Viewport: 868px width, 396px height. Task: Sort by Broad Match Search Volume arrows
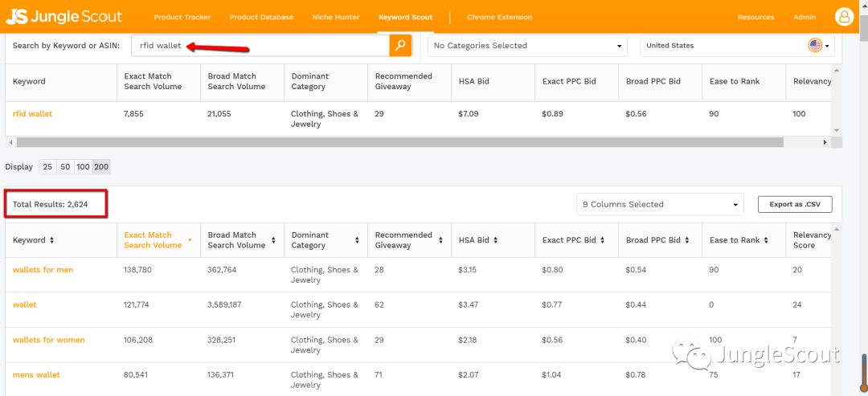[273, 240]
